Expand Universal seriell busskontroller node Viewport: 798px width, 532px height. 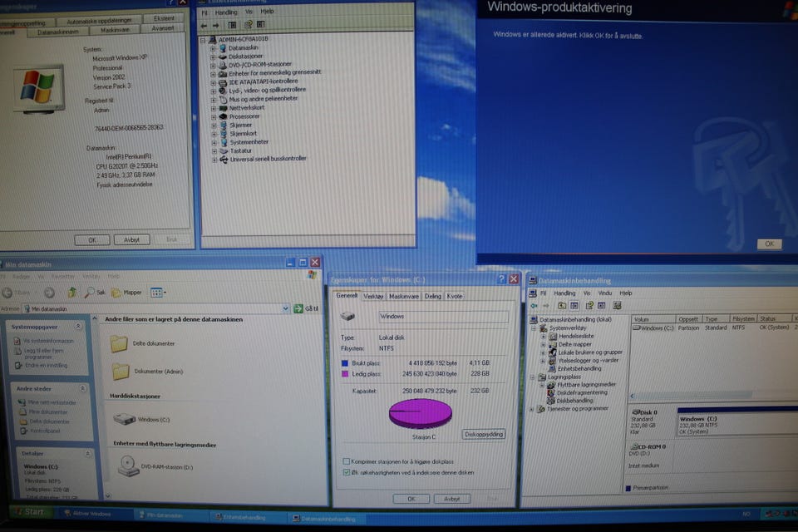(214, 160)
